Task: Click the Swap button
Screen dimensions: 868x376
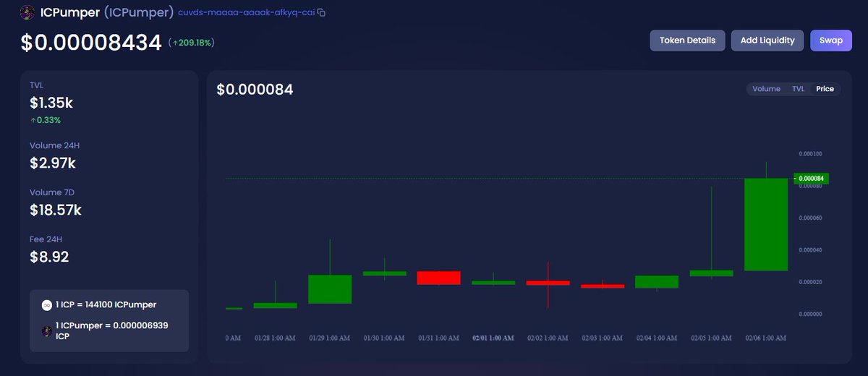Action: tap(831, 40)
